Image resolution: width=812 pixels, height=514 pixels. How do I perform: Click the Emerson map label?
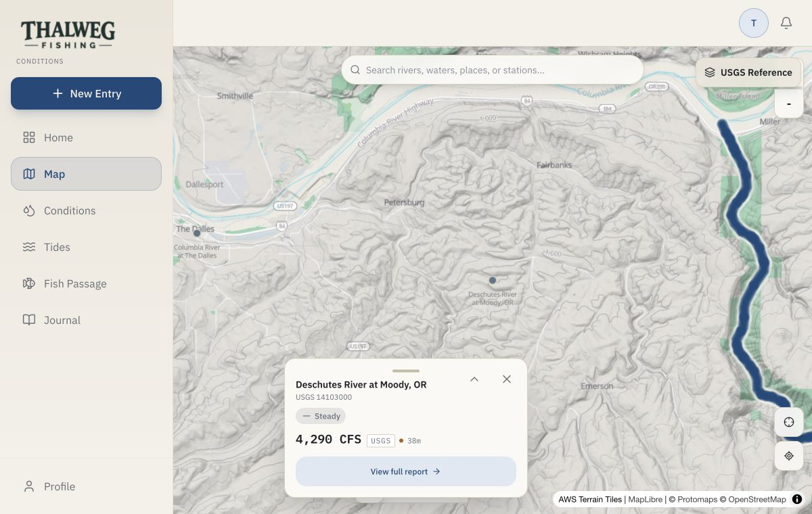point(597,386)
